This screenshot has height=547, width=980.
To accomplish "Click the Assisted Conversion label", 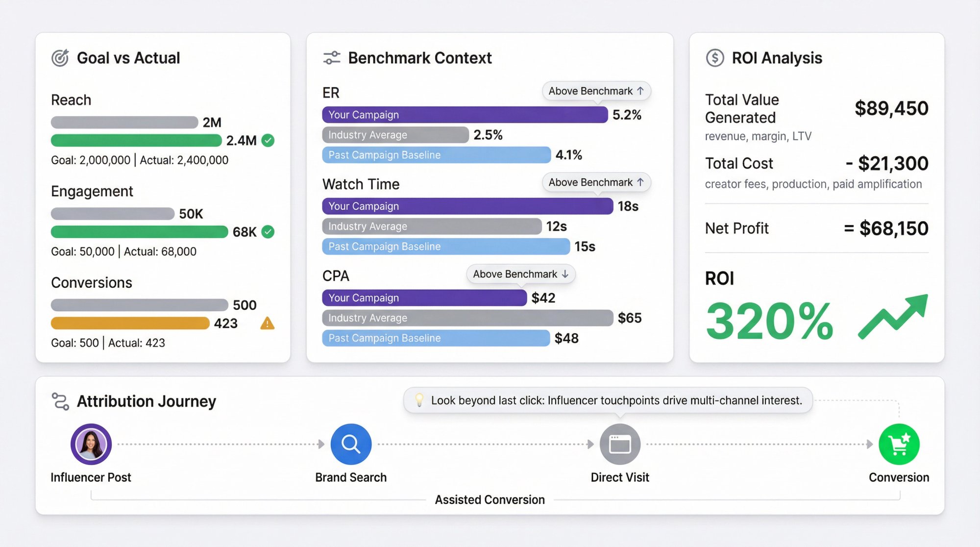I will [x=490, y=499].
